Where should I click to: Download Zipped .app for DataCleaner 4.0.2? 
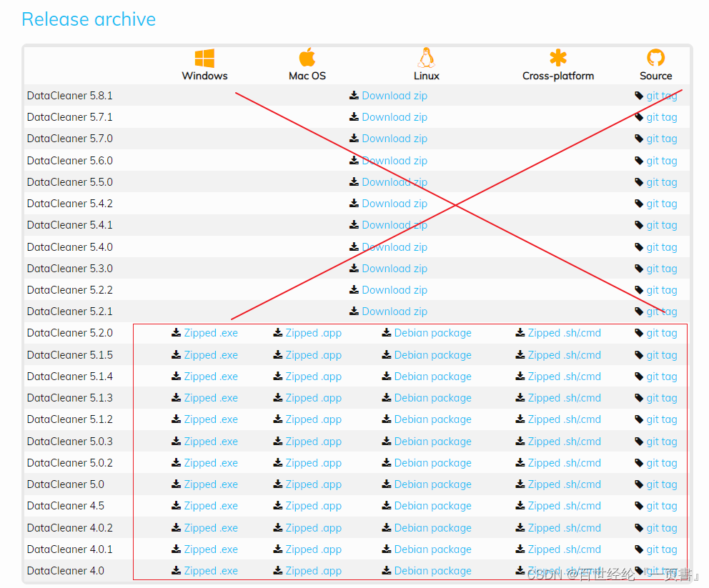pos(313,528)
